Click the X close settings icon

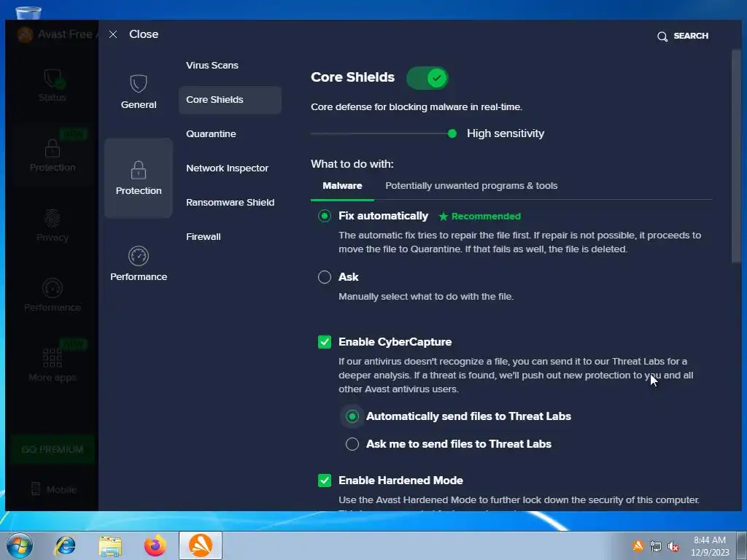(x=113, y=34)
